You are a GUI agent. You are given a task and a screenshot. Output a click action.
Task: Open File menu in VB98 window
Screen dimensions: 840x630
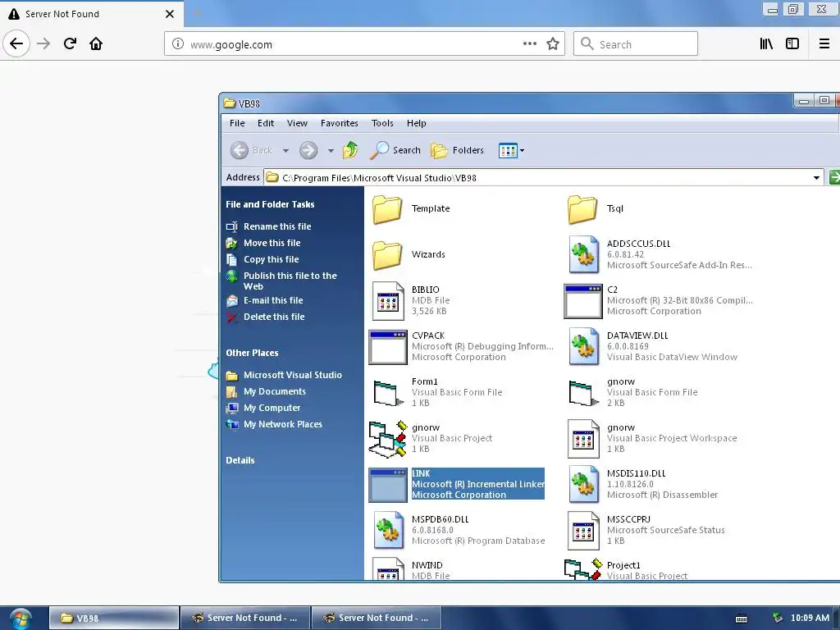pos(237,123)
